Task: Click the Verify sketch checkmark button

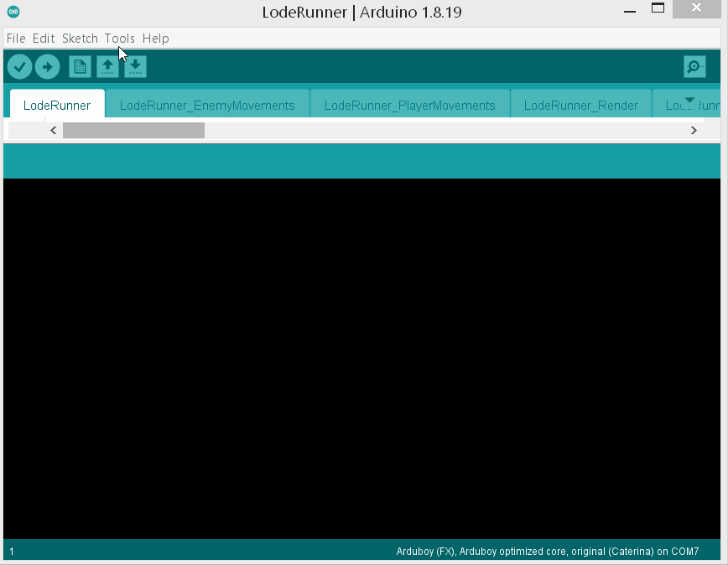Action: coord(19,67)
